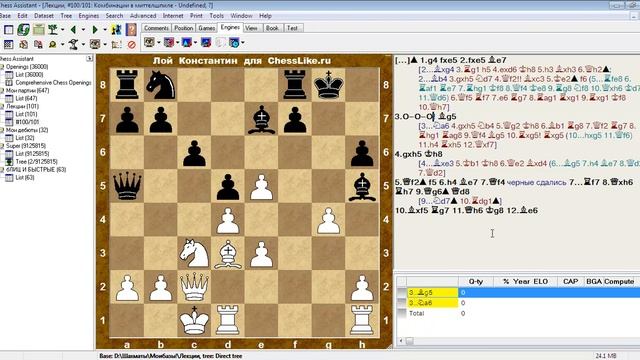Screen dimensions: 640x360
Task: Click the paste icon in second toolbar row
Action: pyautogui.click(x=38, y=44)
